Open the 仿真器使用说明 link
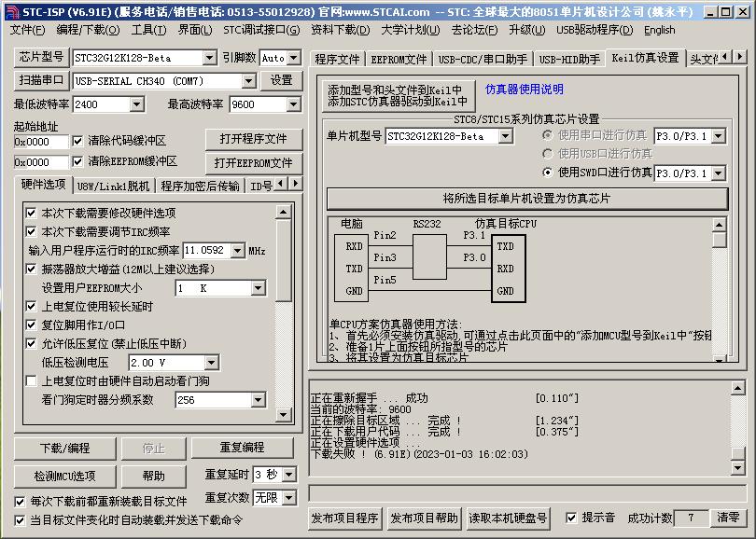This screenshot has width=756, height=539. pos(525,90)
